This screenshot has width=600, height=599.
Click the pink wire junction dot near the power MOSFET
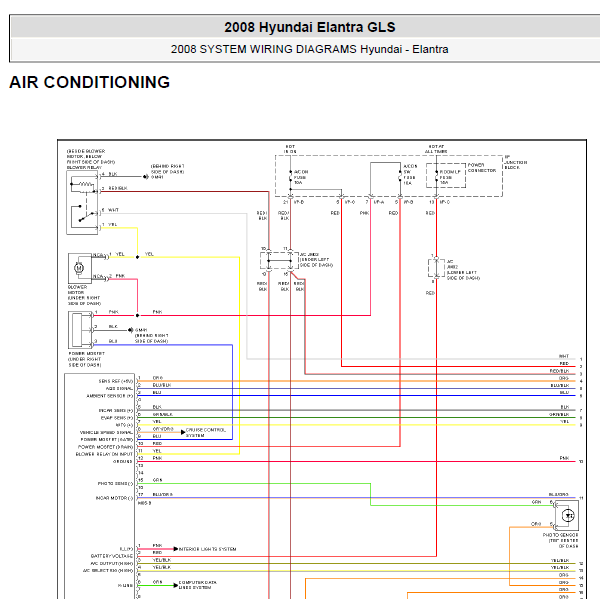(137, 315)
